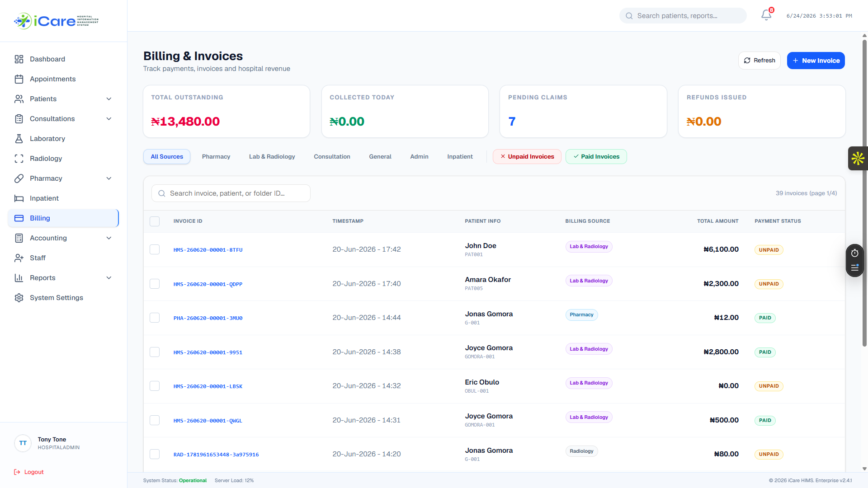Check the John Doe invoice row checkbox
Screen dimensions: 868x488
(x=155, y=249)
